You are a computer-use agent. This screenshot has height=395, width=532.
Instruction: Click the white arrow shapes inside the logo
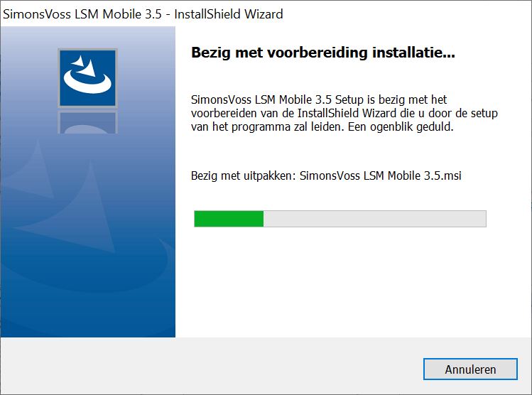86,69
